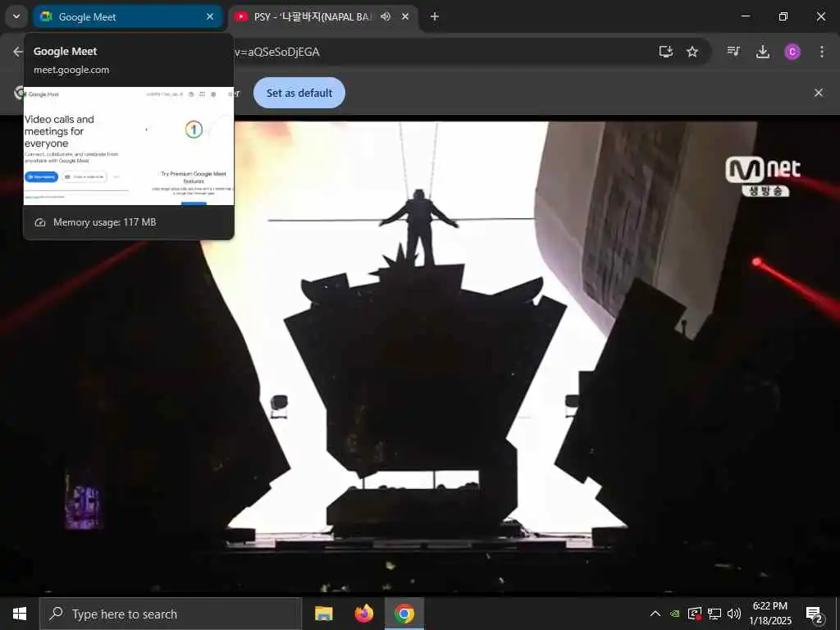Viewport: 840px width, 630px height.
Task: Open Firefox from the taskbar
Action: (x=364, y=614)
